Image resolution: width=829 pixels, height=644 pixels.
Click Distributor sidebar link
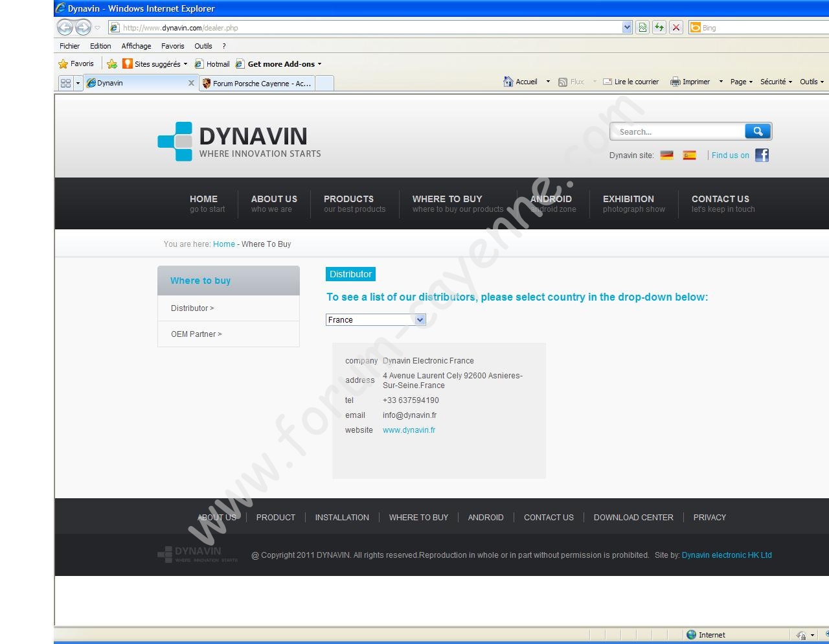coord(192,308)
